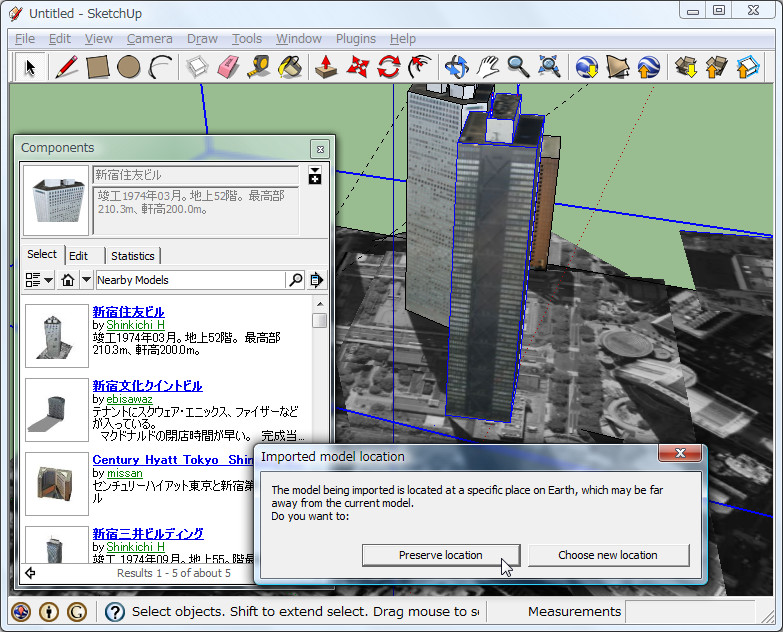This screenshot has width=783, height=632.
Task: Open the Help menu
Action: coord(402,39)
